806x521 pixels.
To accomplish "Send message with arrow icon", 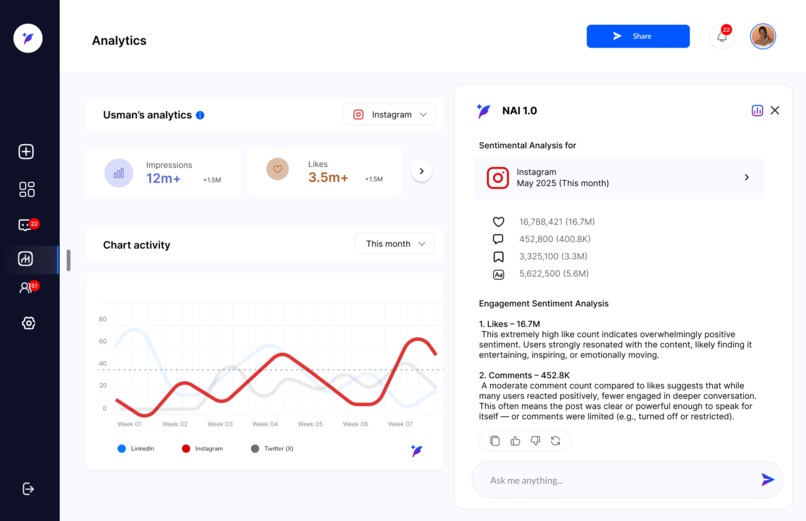I will (767, 479).
